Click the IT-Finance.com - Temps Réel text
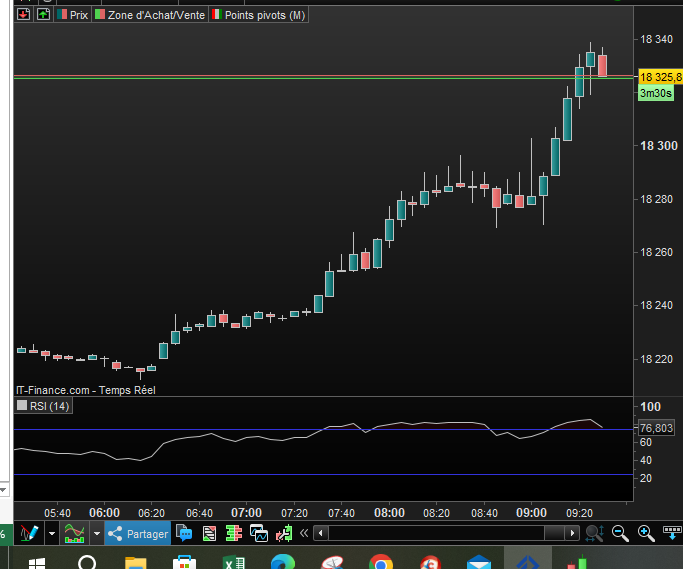This screenshot has width=683, height=569. (x=86, y=390)
